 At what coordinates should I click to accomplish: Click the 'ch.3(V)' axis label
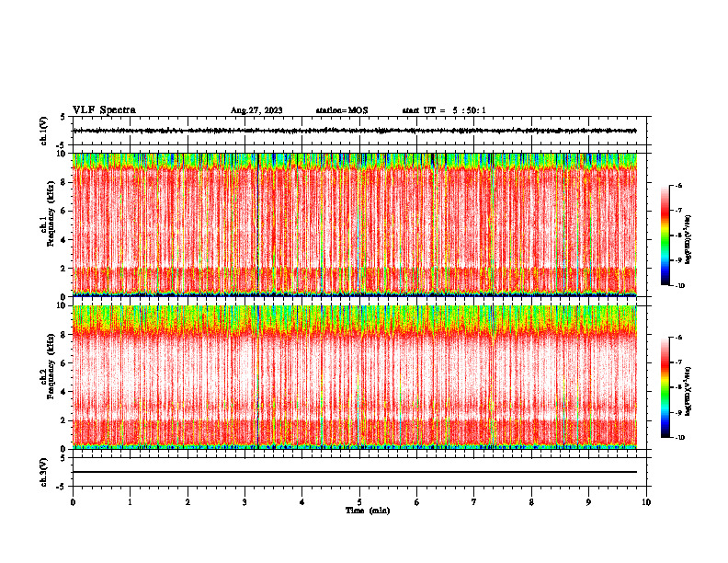tap(44, 473)
